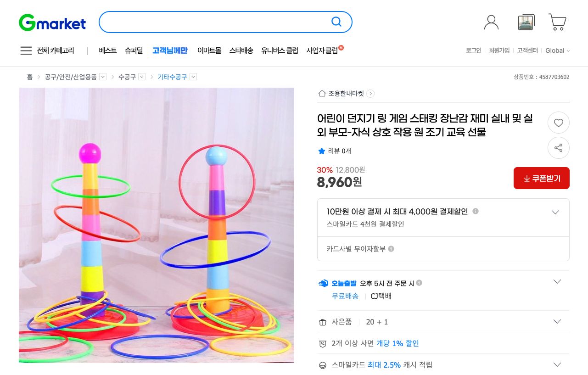This screenshot has width=588, height=375.
Task: Click the recently viewed items icon
Action: pyautogui.click(x=525, y=21)
